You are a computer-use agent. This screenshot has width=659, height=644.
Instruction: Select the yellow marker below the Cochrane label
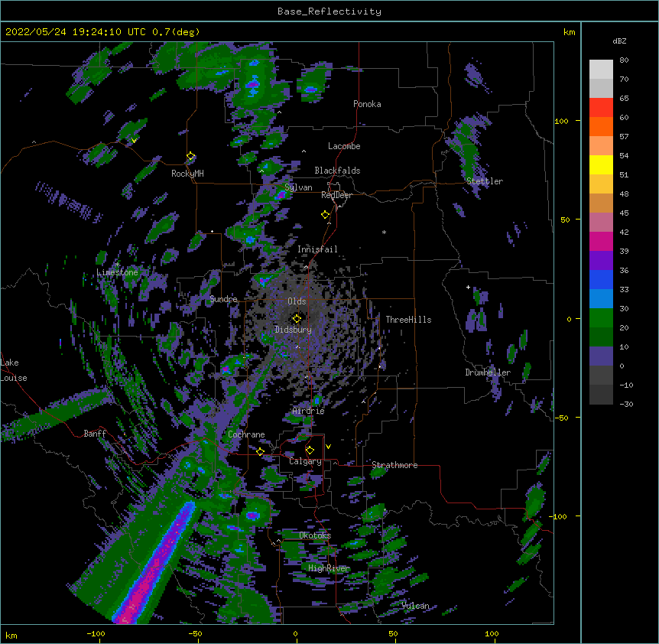point(260,451)
